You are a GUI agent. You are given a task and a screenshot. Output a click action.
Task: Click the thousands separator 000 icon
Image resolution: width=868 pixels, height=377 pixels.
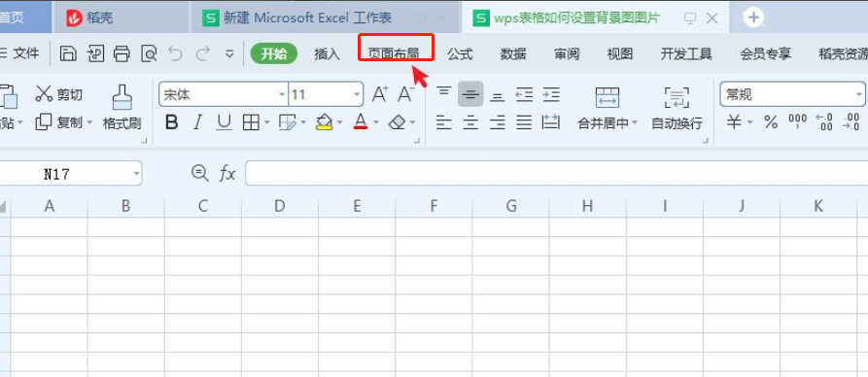(x=798, y=122)
